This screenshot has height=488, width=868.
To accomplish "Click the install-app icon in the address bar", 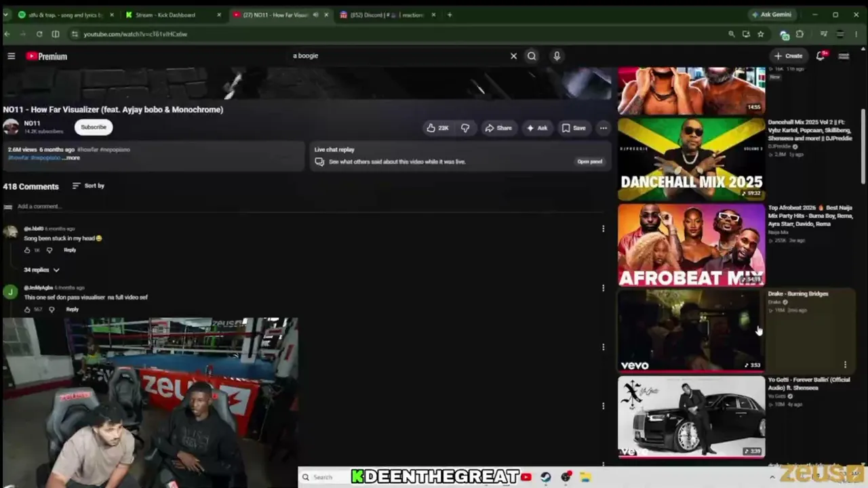I will point(746,34).
